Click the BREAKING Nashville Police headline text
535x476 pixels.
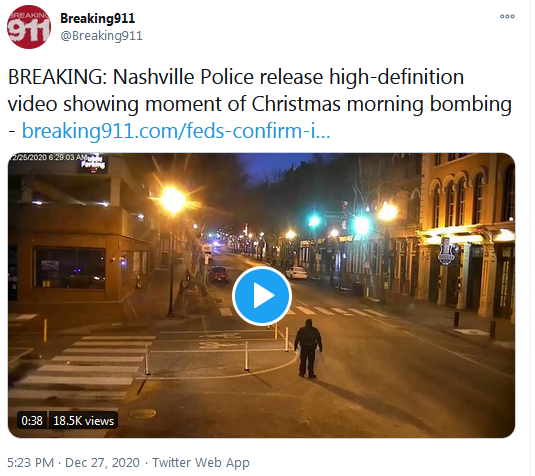coord(260,90)
